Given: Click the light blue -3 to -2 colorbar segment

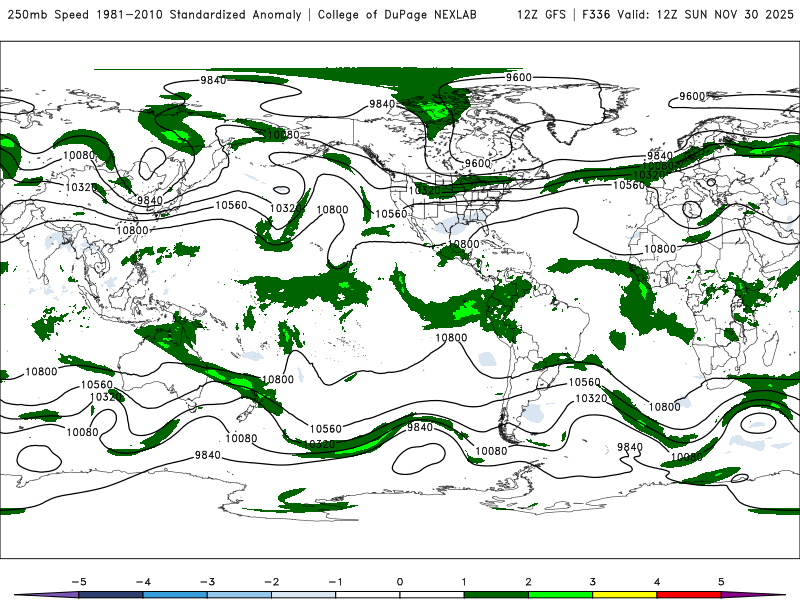Looking at the screenshot, I should click(239, 595).
